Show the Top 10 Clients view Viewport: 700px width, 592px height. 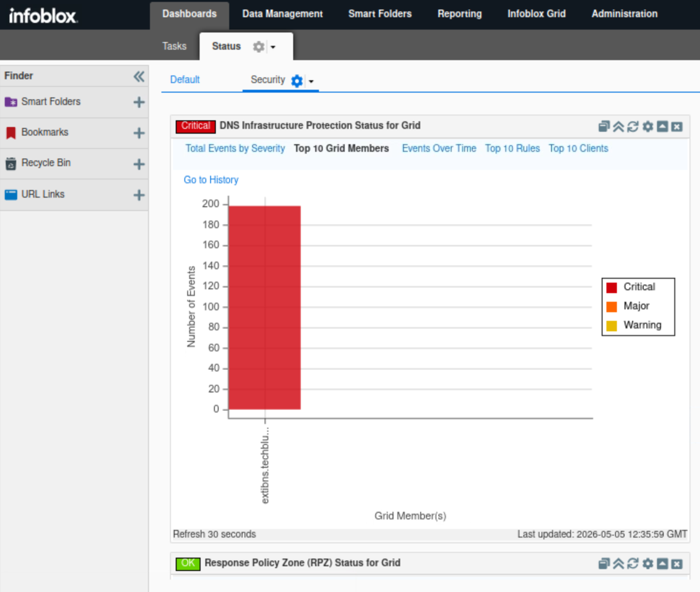(578, 148)
